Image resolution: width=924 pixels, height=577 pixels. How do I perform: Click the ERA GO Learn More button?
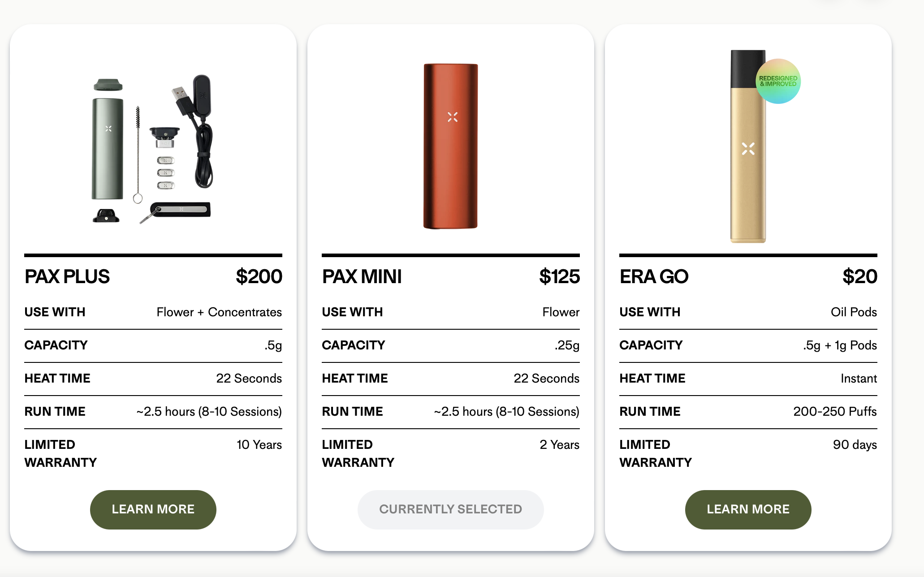tap(748, 509)
